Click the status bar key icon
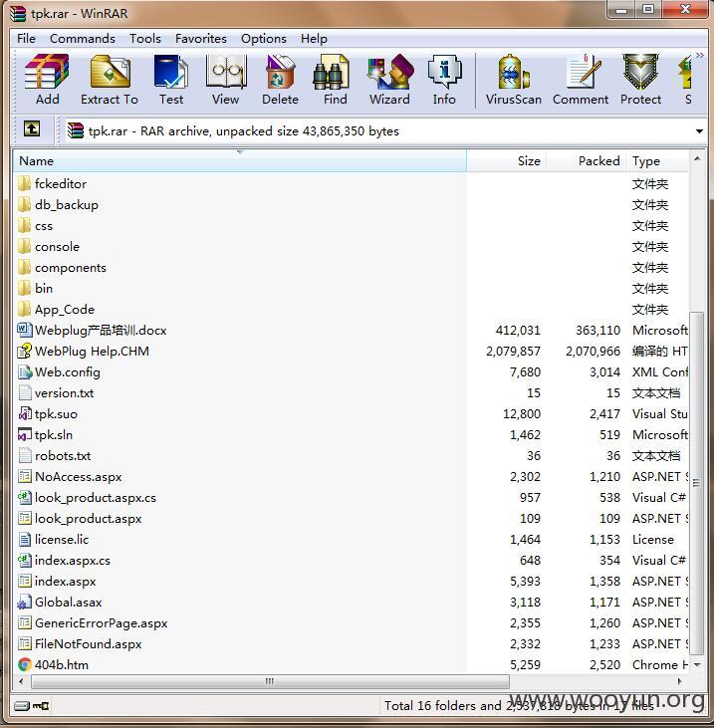 (x=41, y=706)
